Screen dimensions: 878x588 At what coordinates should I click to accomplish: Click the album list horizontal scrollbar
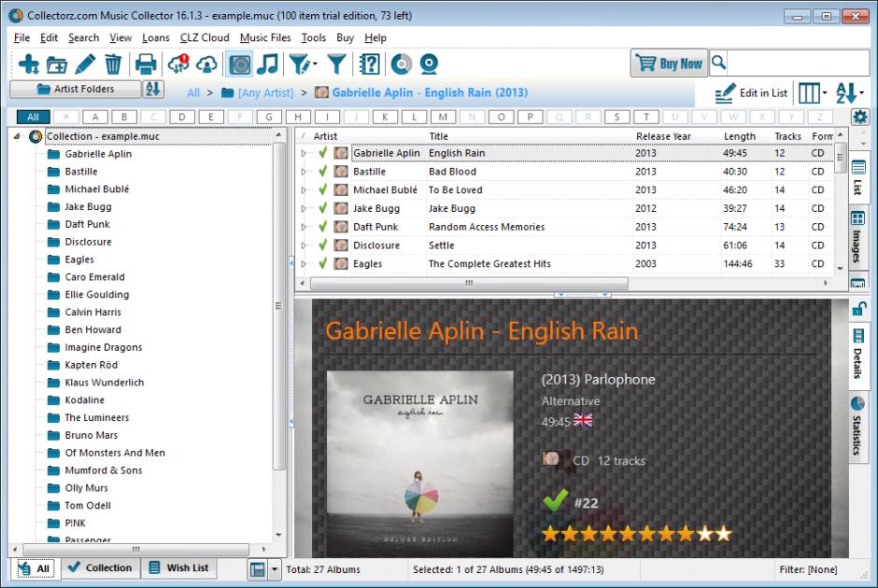[x=469, y=283]
